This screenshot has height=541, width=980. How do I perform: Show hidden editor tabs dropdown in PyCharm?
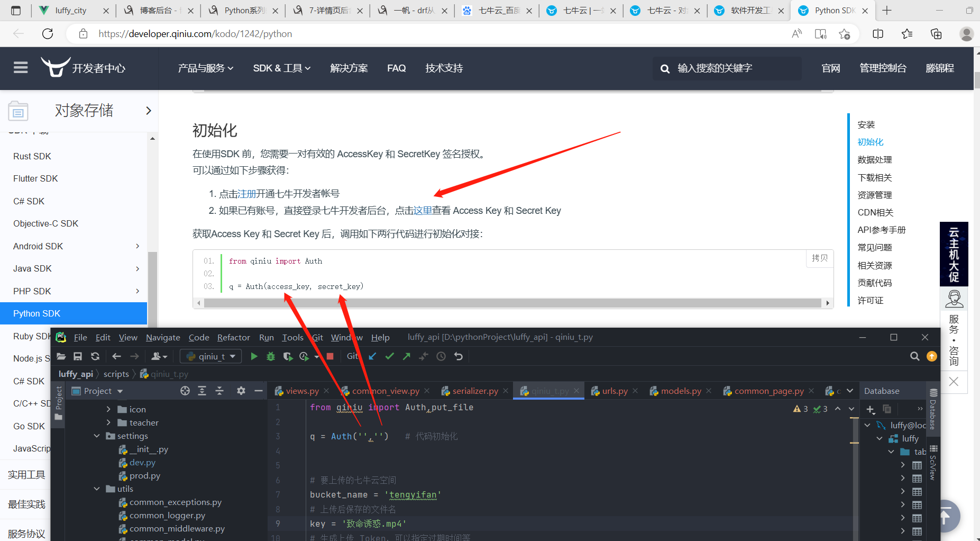[x=850, y=391]
